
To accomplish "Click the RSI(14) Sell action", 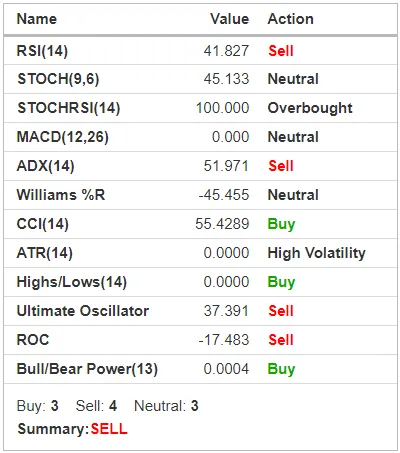I will click(x=281, y=51).
